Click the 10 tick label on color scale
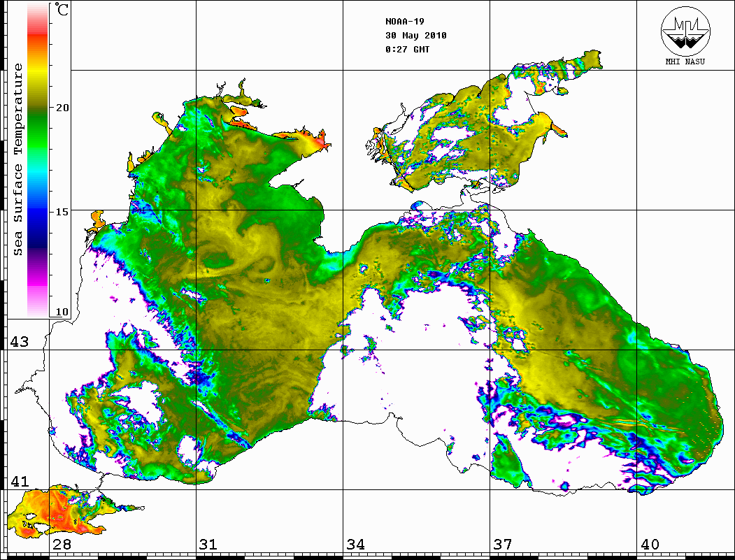735x560 pixels. 62,312
